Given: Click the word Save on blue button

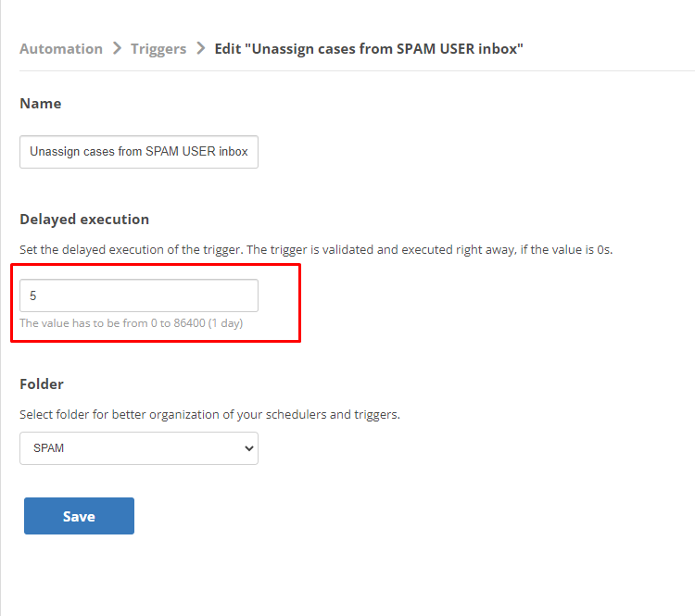Looking at the screenshot, I should 79,516.
